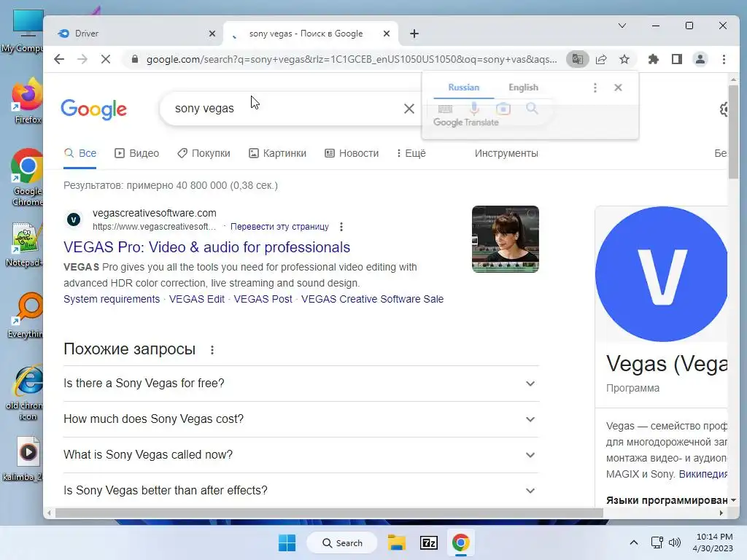Image resolution: width=747 pixels, height=560 pixels.
Task: Open the Ещё more menu
Action: pyautogui.click(x=411, y=153)
